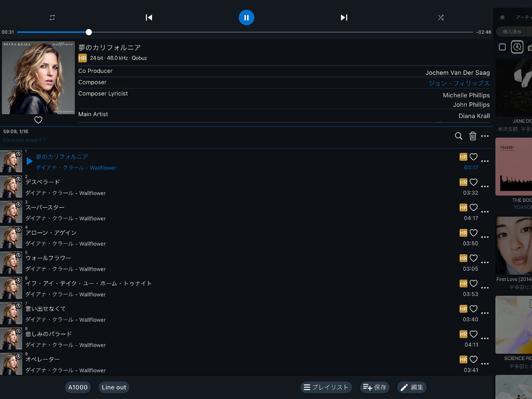Image resolution: width=532 pixels, height=399 pixels.
Task: Toggle shuffle mode
Action: (x=441, y=17)
